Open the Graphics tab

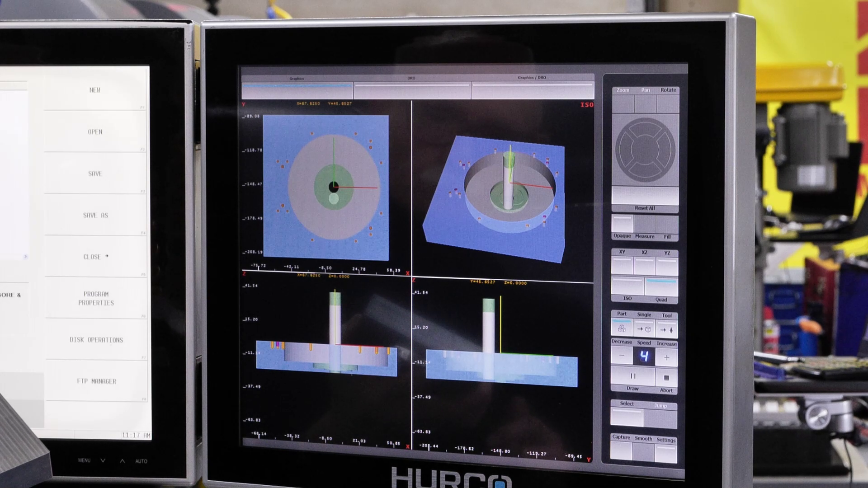coord(297,90)
